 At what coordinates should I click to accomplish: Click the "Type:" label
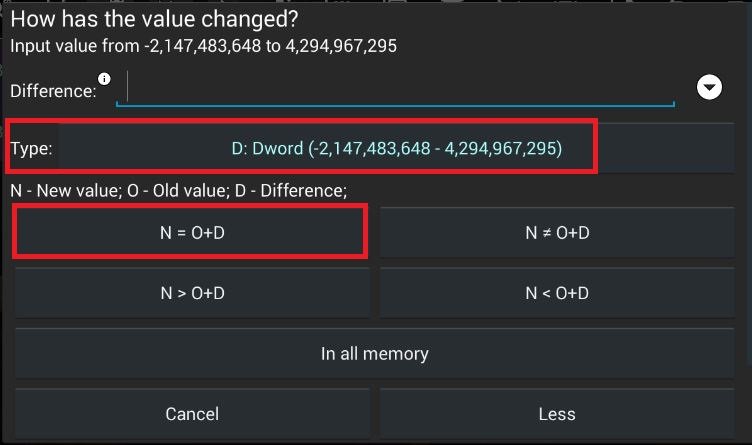pyautogui.click(x=31, y=149)
